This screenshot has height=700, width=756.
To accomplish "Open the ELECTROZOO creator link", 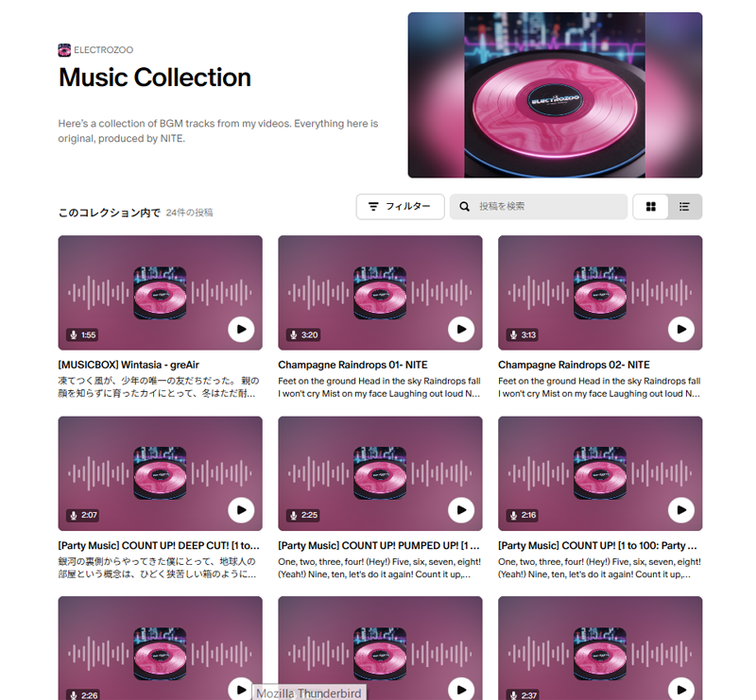I will (103, 50).
